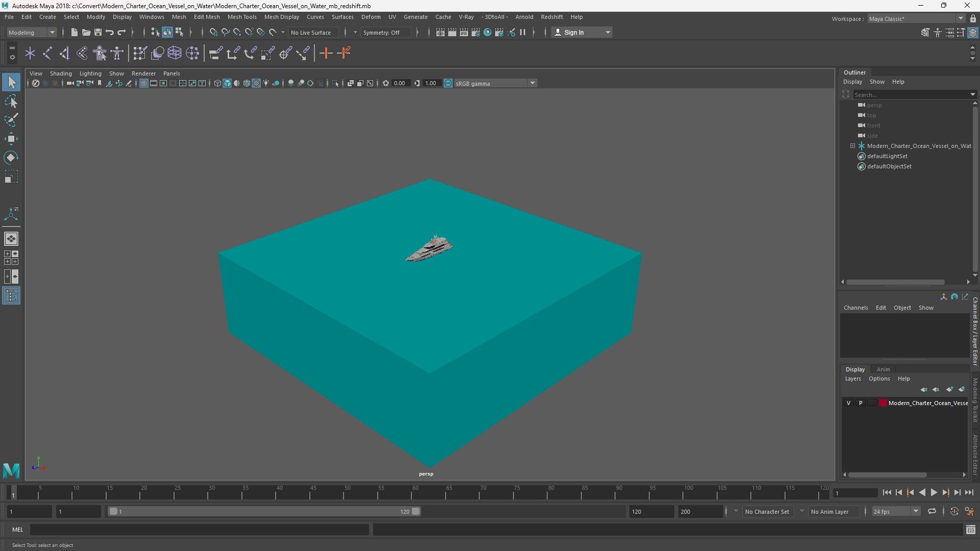Jump to the start of the playback range
Screen dimensions: 980x551
[887, 493]
